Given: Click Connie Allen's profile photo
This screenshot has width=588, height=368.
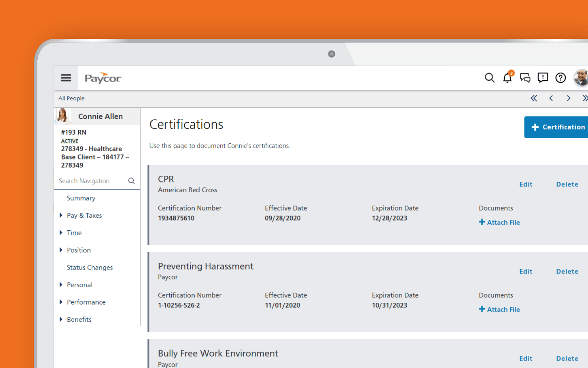Looking at the screenshot, I should click(x=63, y=116).
